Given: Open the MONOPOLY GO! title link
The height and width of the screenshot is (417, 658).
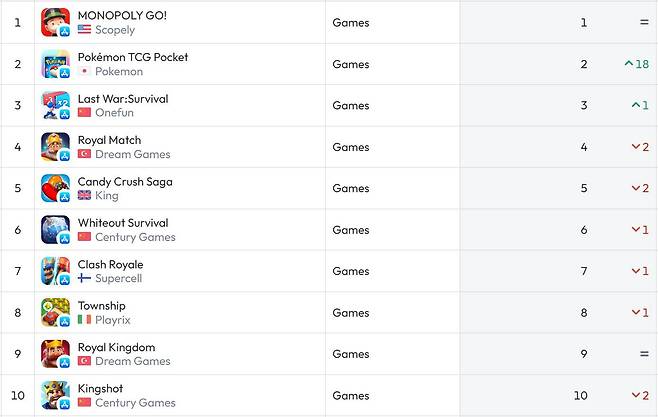Looking at the screenshot, I should [122, 16].
